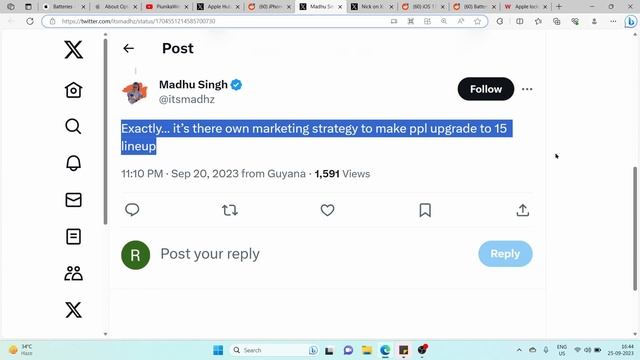Bookmark Madhu Singh's post
This screenshot has width=640, height=360.
(x=425, y=210)
